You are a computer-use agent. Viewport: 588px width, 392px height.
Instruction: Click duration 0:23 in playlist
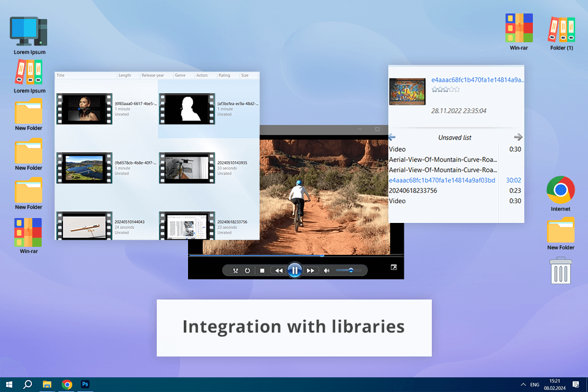[x=515, y=190]
